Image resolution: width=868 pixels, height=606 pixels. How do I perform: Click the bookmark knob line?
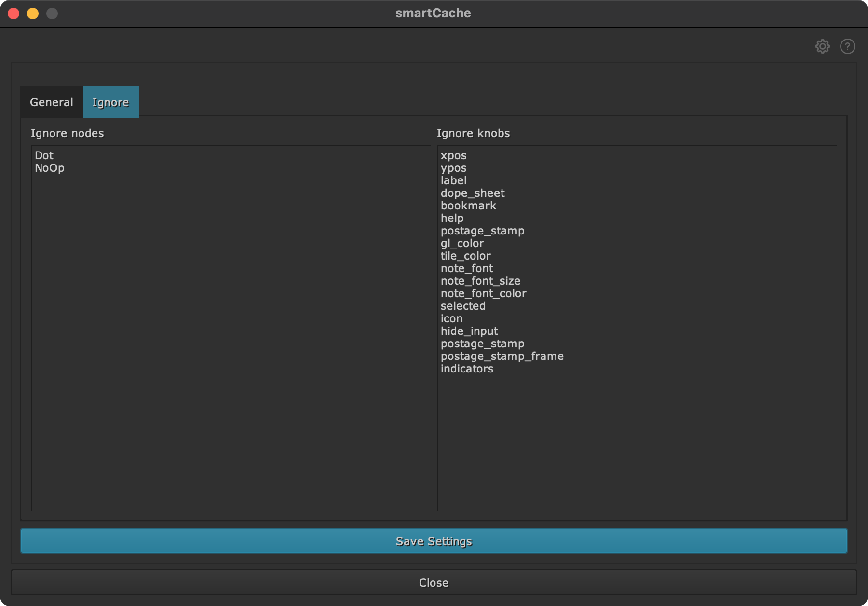(x=468, y=206)
